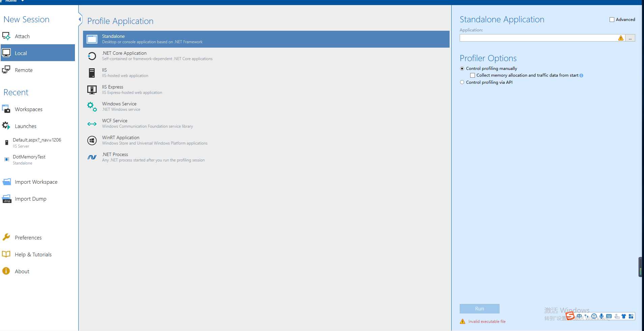Select the Windows Service gears icon
The height and width of the screenshot is (331, 644).
point(92,107)
